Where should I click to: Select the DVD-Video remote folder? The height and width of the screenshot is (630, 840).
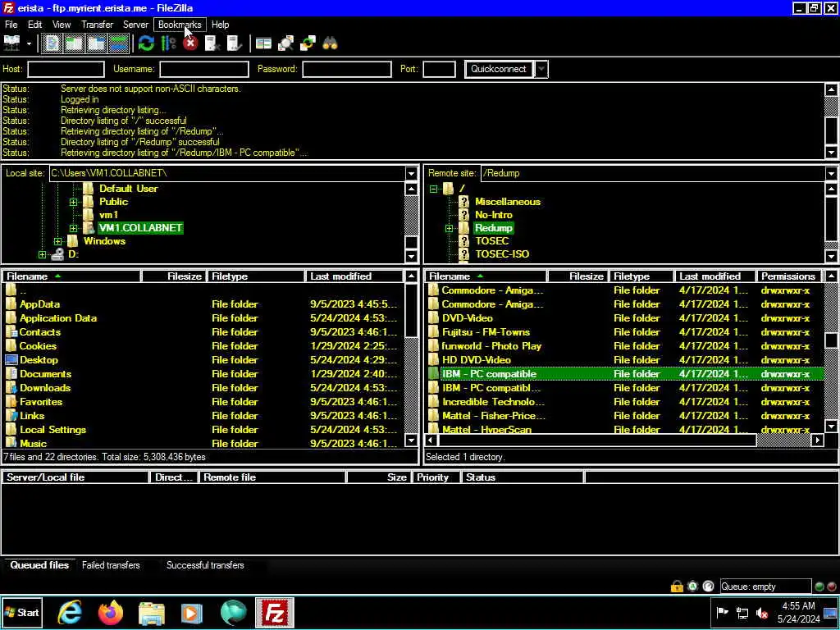point(467,318)
